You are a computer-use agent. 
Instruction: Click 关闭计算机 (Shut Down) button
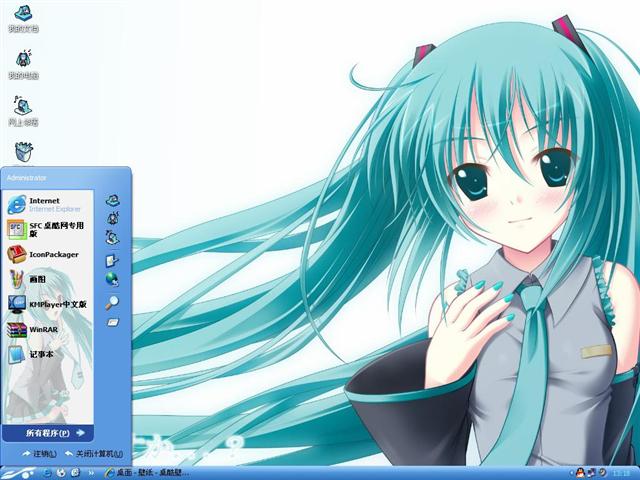point(94,453)
